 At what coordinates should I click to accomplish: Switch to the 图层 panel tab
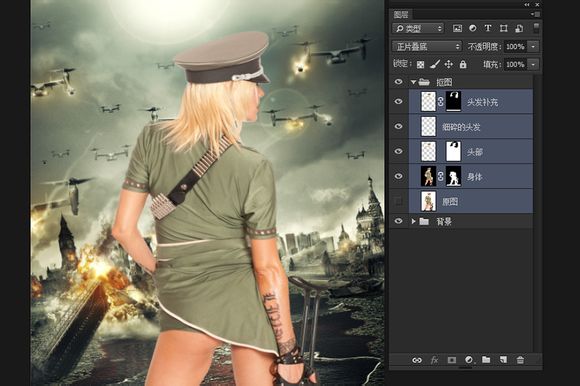click(x=401, y=14)
